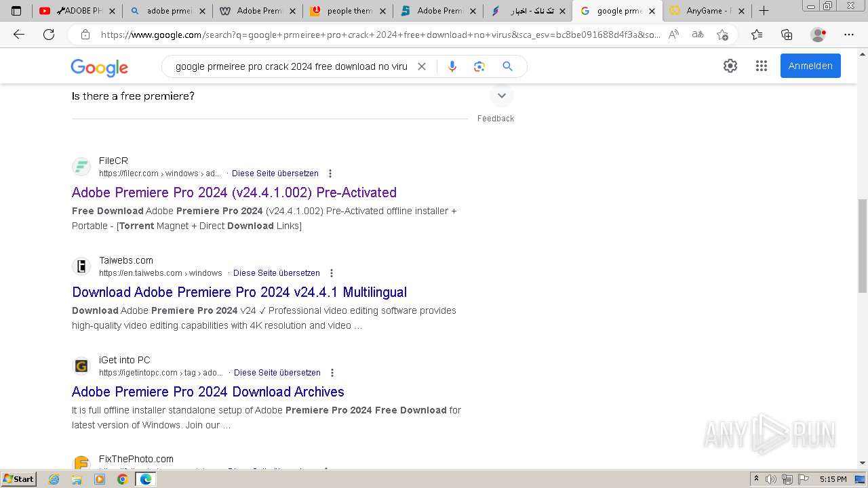Click into the Google search field
Screen dimensions: 868x488
tap(292, 66)
